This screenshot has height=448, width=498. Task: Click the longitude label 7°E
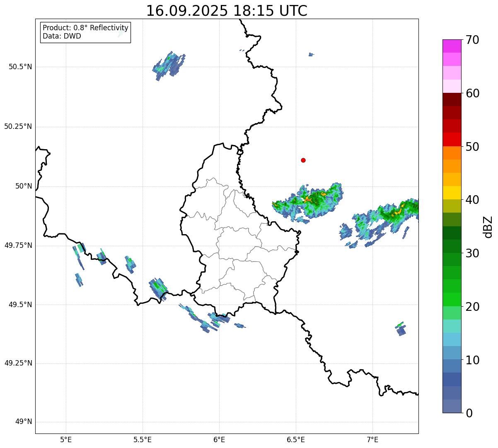(373, 439)
